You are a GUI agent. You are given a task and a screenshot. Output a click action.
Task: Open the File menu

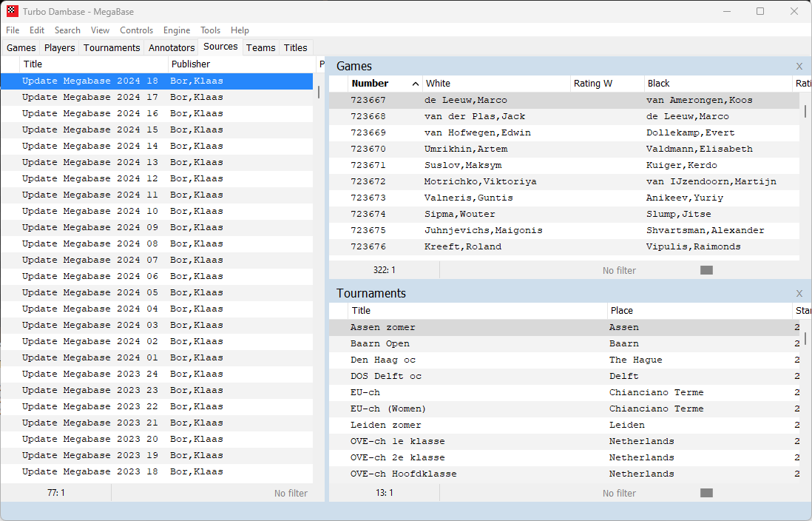tap(13, 30)
